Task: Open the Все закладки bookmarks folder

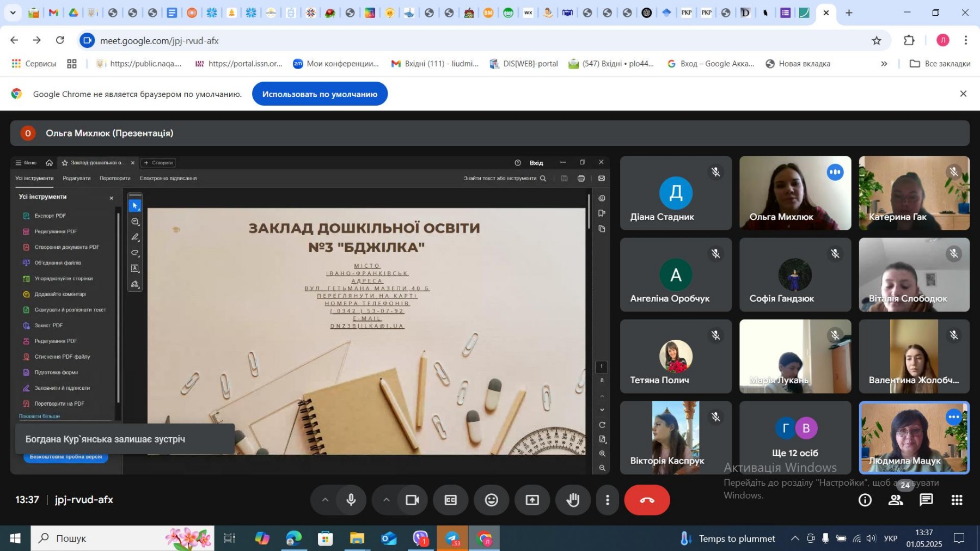Action: coord(940,64)
